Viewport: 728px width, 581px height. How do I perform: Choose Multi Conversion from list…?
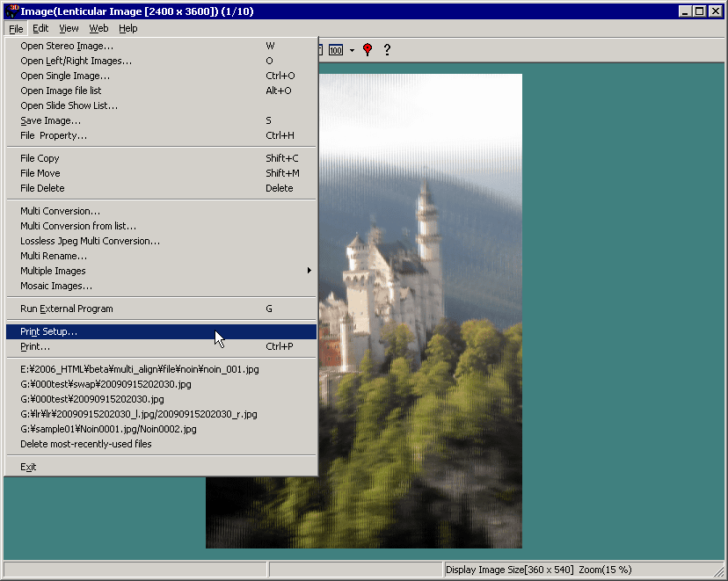click(161, 226)
